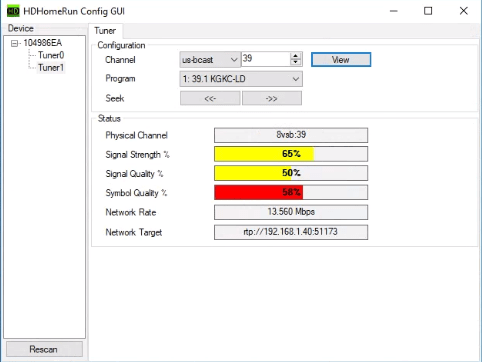
Task: Click the Device panel header
Action: [x=21, y=28]
